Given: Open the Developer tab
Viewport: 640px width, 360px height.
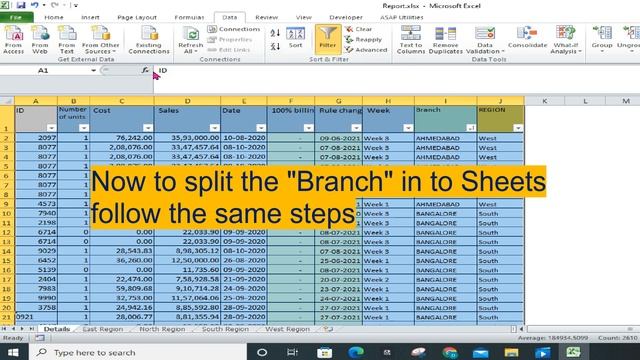Looking at the screenshot, I should tap(346, 17).
